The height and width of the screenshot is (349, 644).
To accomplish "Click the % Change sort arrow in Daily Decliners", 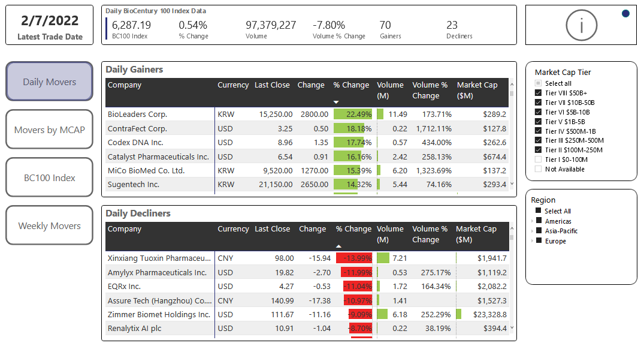I will tap(338, 246).
